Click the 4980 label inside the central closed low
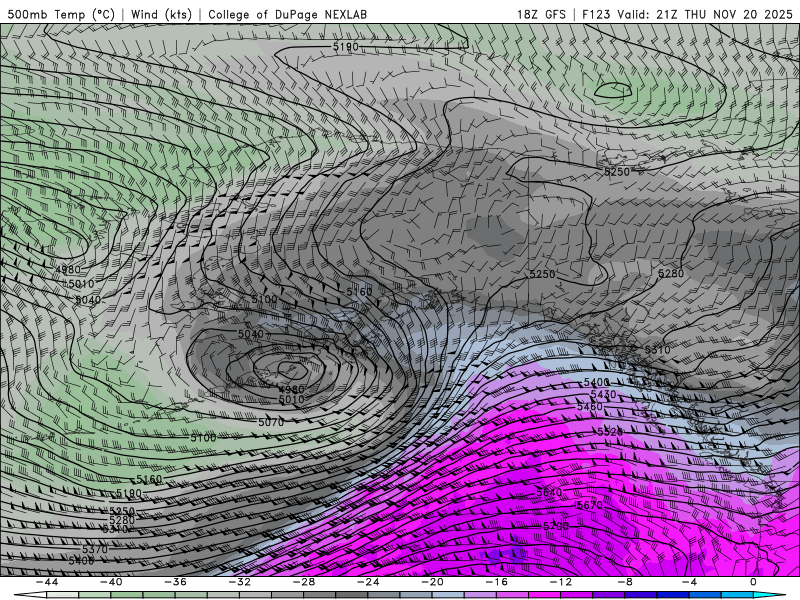This screenshot has height=600, width=800. [291, 390]
